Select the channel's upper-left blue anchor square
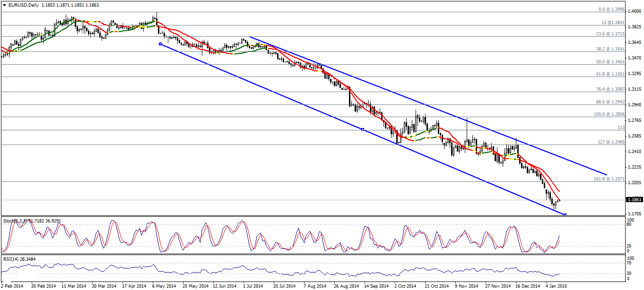Image resolution: width=644 pixels, height=290 pixels. (x=160, y=44)
